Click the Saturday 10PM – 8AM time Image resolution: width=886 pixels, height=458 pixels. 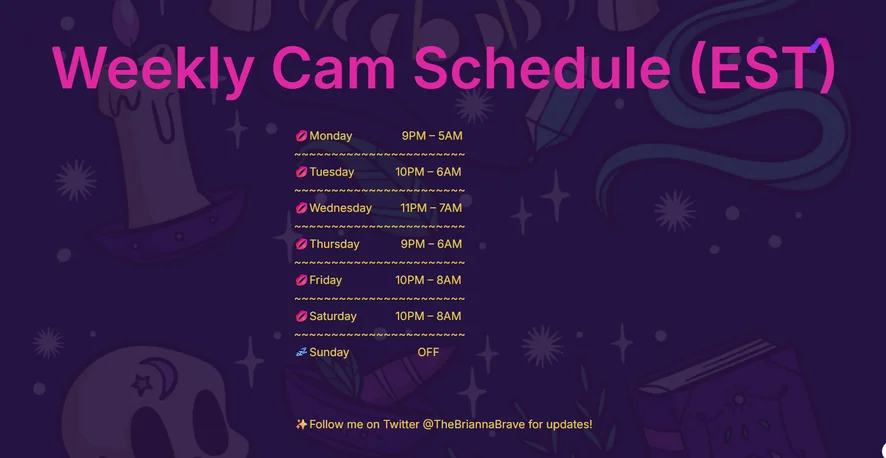tap(428, 316)
